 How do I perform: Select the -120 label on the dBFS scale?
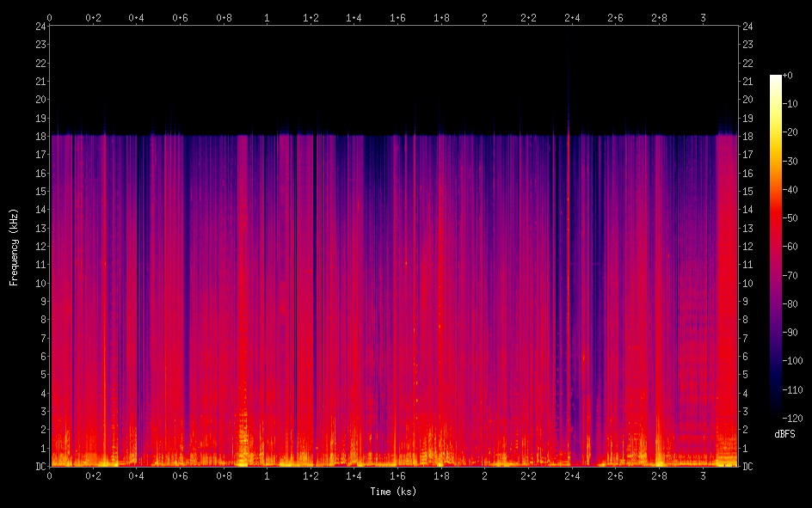tap(797, 418)
